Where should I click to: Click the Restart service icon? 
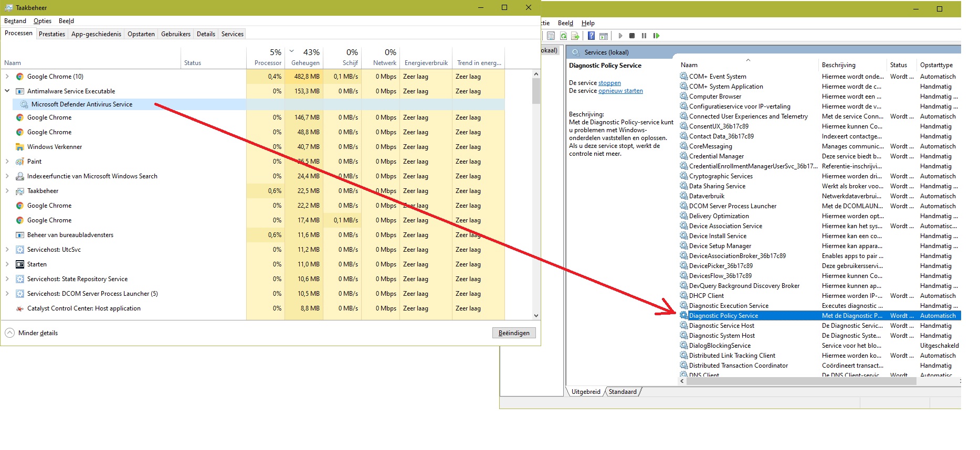656,36
